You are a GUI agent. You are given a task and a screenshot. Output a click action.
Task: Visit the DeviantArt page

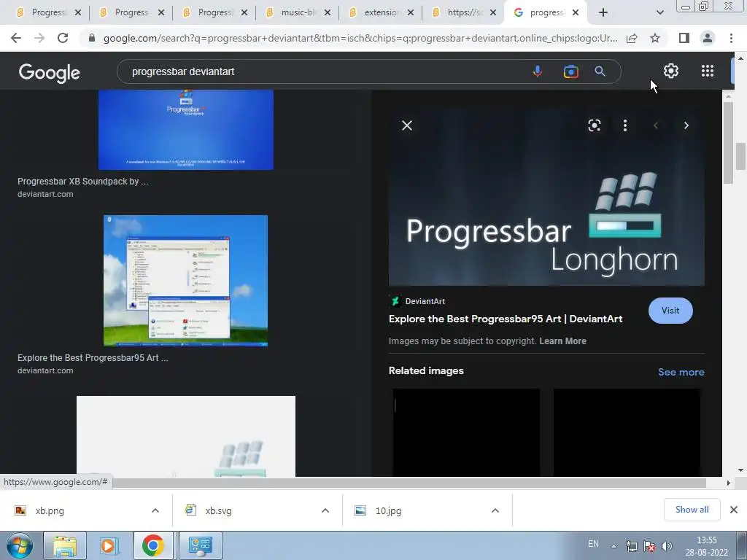[670, 311]
